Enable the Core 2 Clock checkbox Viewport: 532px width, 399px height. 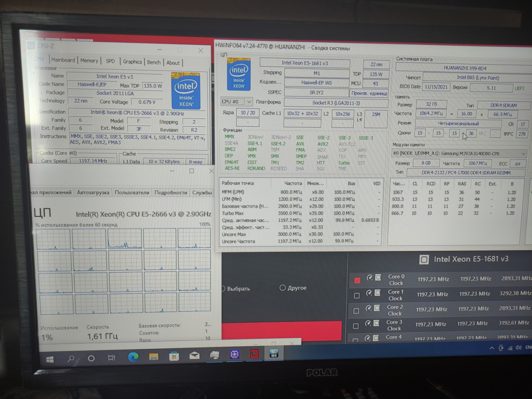pos(356,311)
